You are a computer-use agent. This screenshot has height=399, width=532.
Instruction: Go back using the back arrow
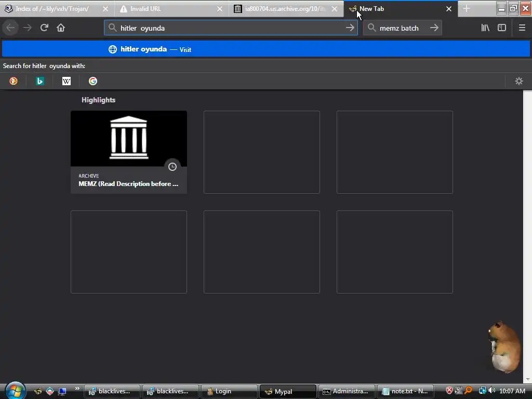10,28
